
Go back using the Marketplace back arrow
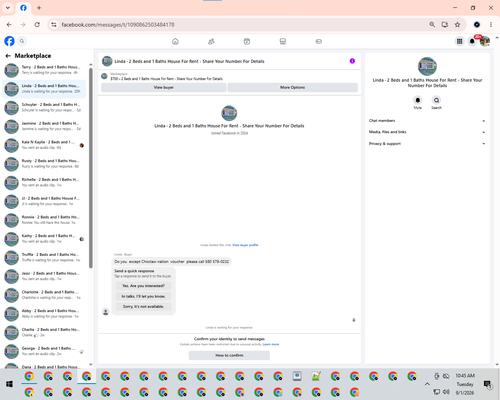pos(8,56)
